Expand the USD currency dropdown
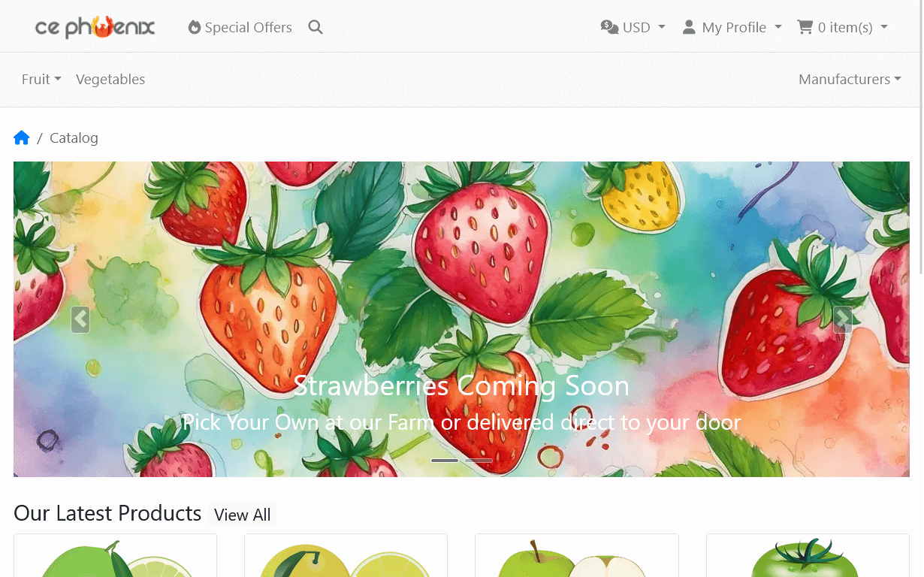 (x=633, y=28)
